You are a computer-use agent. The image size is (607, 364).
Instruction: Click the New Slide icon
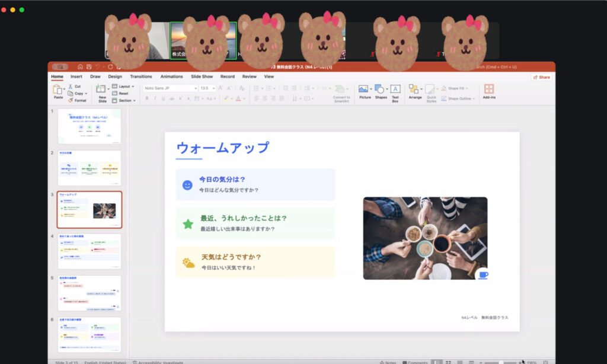102,90
